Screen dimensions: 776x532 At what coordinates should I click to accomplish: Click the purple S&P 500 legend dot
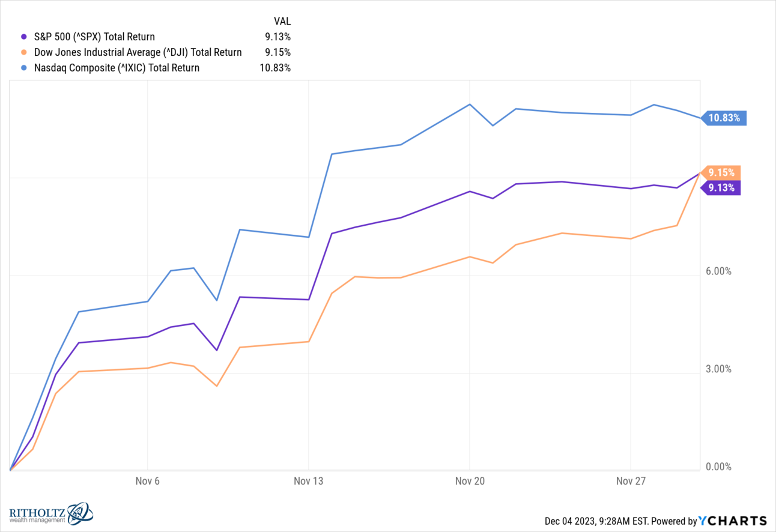coord(23,37)
